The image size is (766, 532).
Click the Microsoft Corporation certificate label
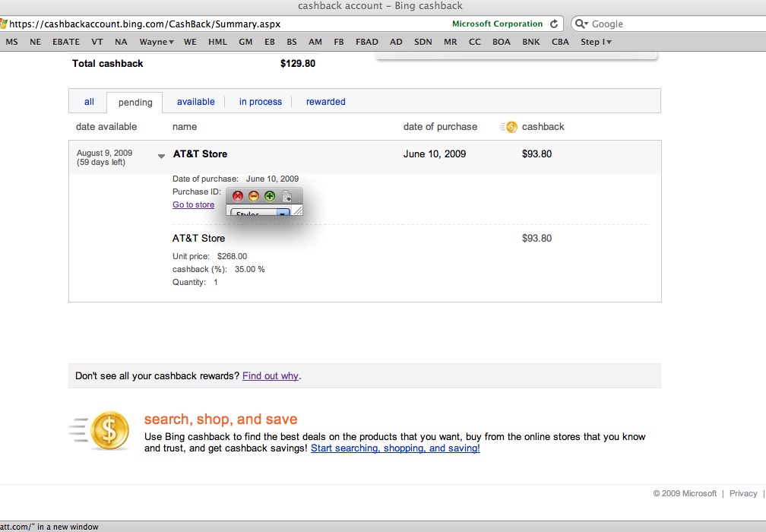(x=497, y=24)
